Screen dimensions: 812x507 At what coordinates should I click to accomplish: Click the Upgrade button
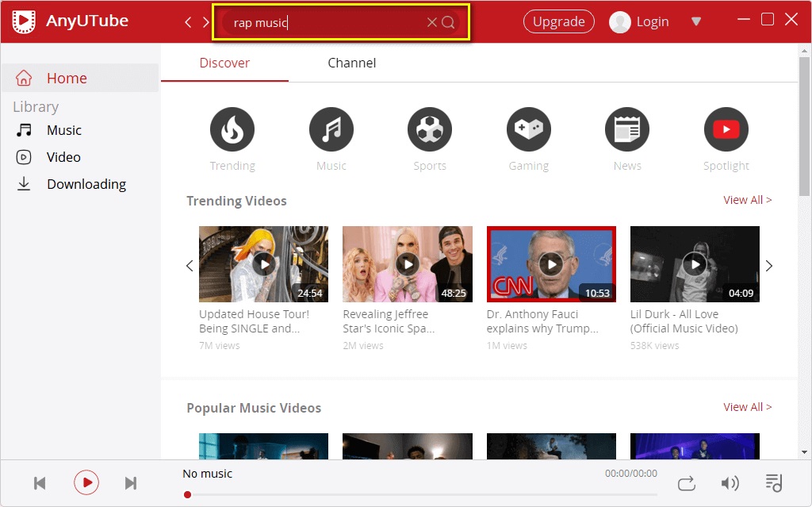tap(558, 21)
